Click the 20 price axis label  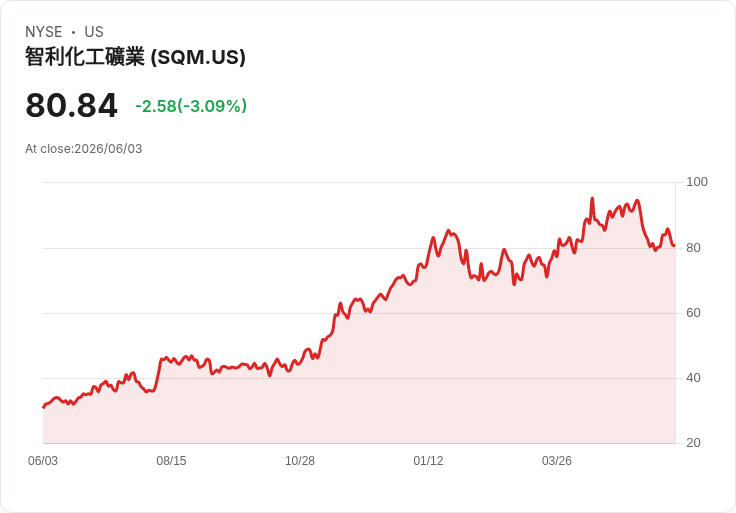coord(693,442)
